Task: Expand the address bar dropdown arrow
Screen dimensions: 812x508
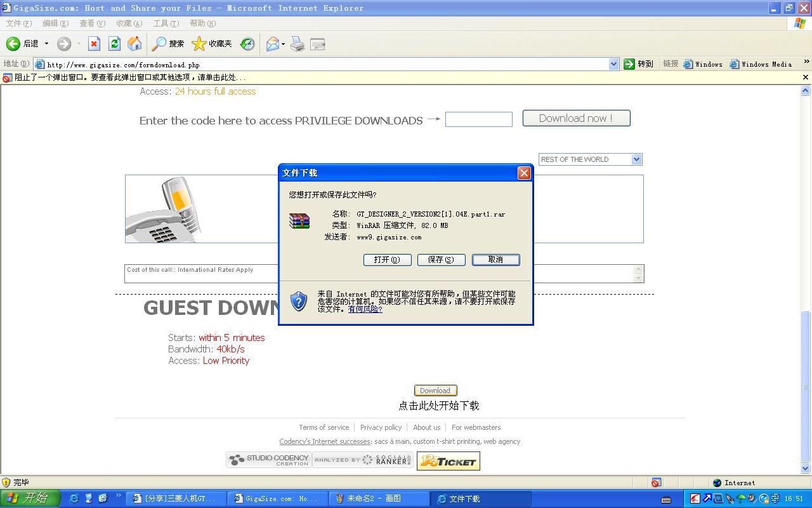Action: tap(613, 64)
